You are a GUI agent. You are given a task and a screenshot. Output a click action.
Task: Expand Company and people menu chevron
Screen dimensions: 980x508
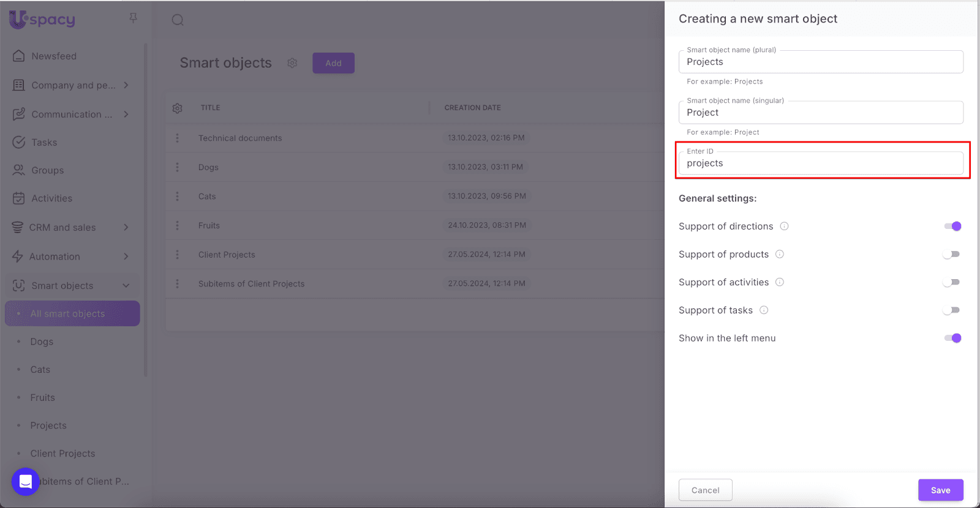[126, 85]
